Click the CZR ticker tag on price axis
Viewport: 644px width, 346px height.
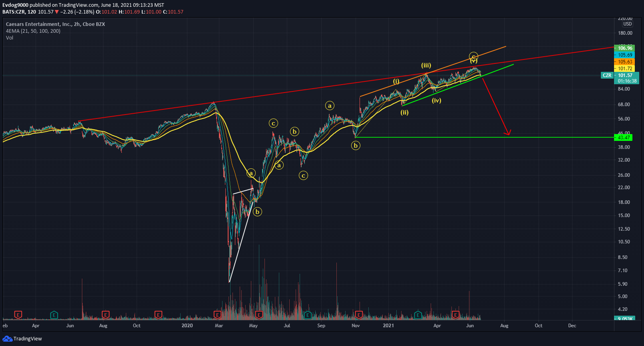(607, 75)
